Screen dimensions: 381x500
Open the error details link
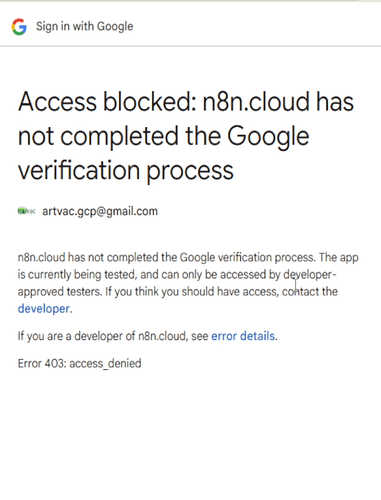(243, 336)
